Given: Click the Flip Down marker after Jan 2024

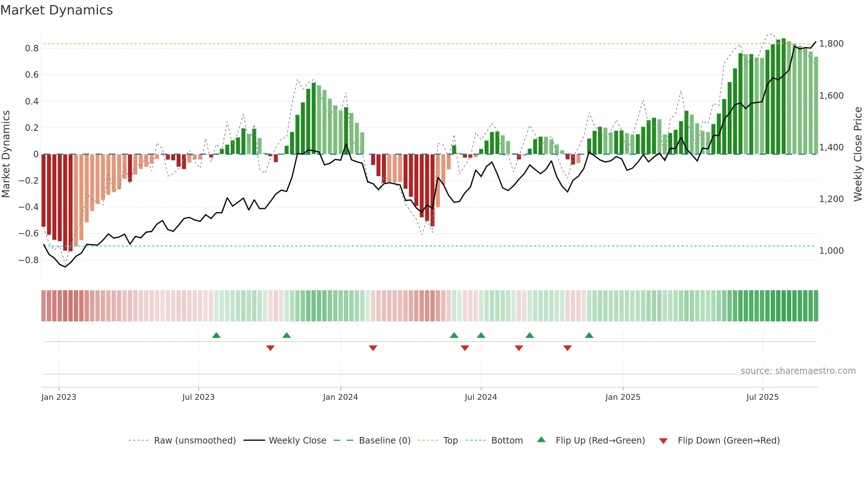Looking at the screenshot, I should tap(373, 348).
